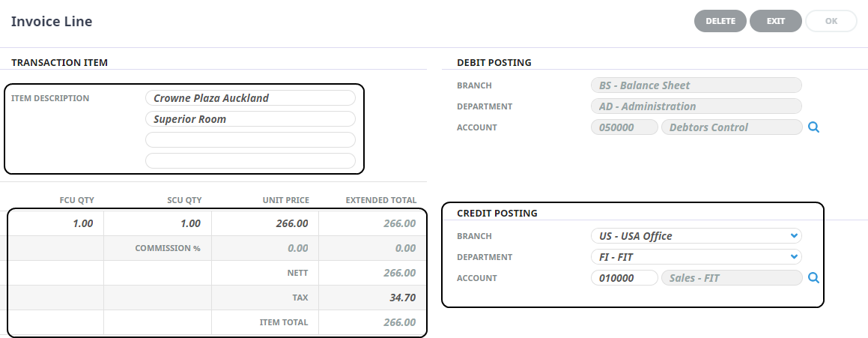The height and width of the screenshot is (338, 868).
Task: Click the Exit button
Action: tap(775, 21)
